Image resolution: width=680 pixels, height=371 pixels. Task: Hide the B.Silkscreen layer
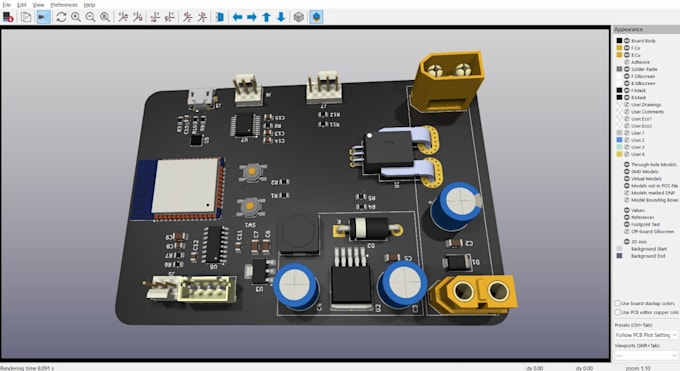[x=627, y=83]
